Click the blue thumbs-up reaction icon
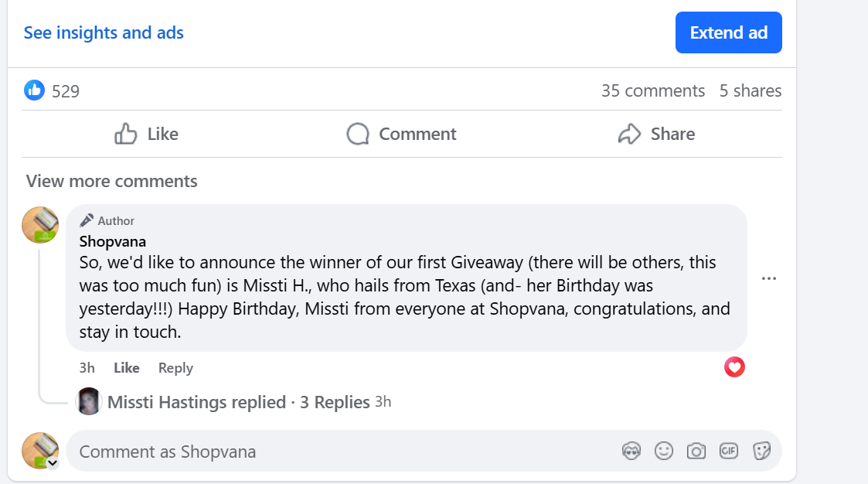868x484 pixels. (x=35, y=90)
